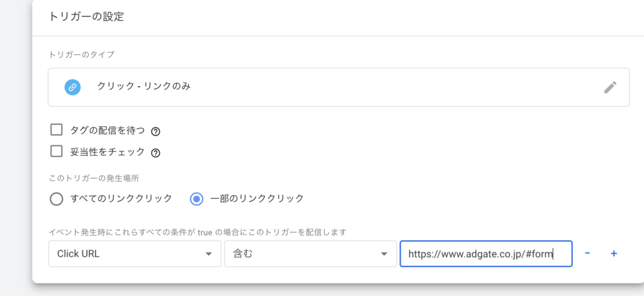Click the 妥当性をチェック label text
Screen dimensions: 644x296
(x=108, y=152)
